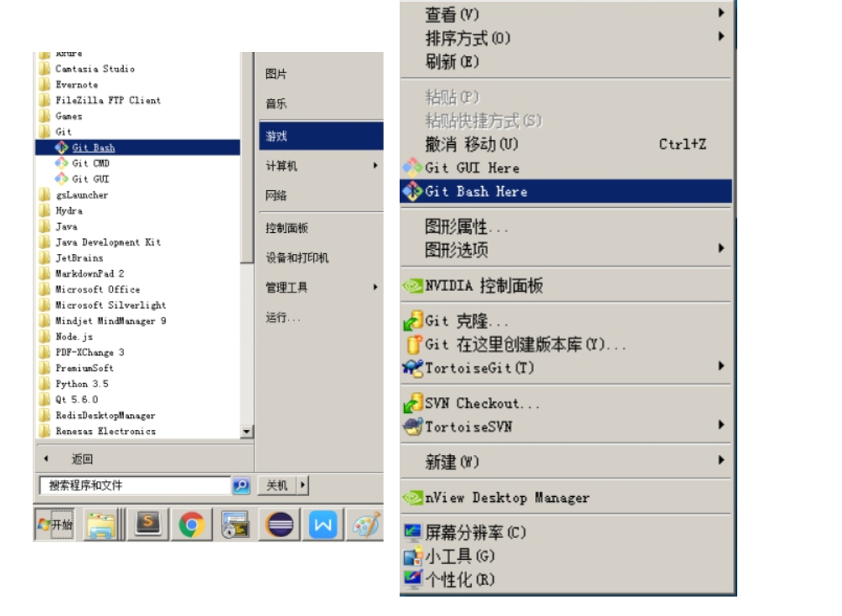Select Git 克隆... context menu entry
Image resolution: width=842 pixels, height=616 pixels.
click(566, 321)
